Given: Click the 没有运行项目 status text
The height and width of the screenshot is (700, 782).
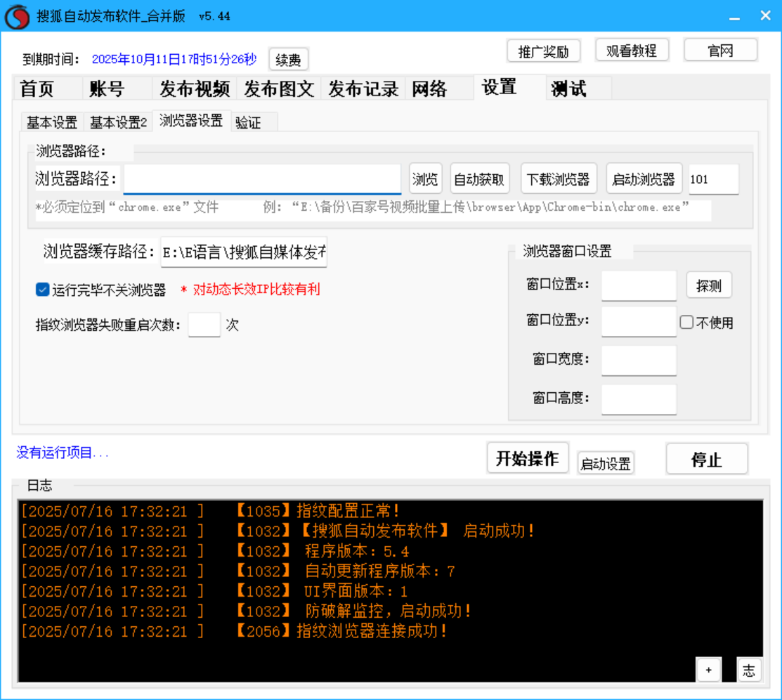Looking at the screenshot, I should (x=63, y=453).
